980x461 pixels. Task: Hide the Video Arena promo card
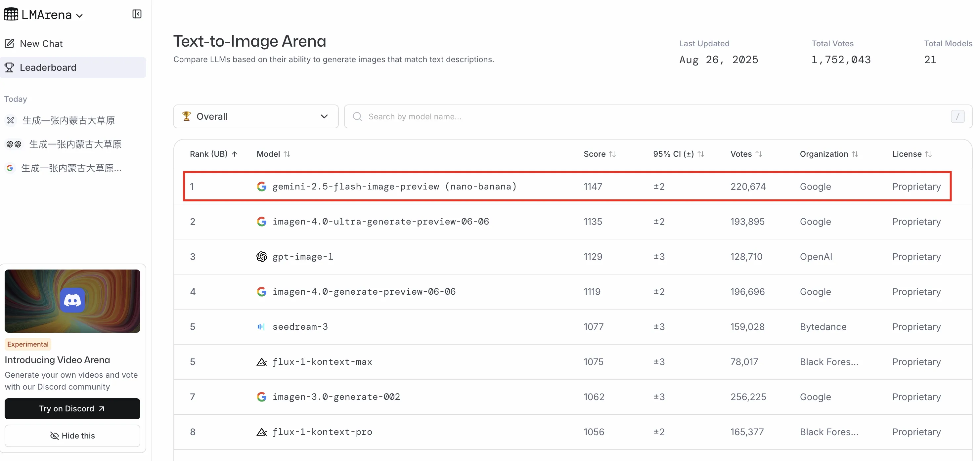tap(72, 436)
